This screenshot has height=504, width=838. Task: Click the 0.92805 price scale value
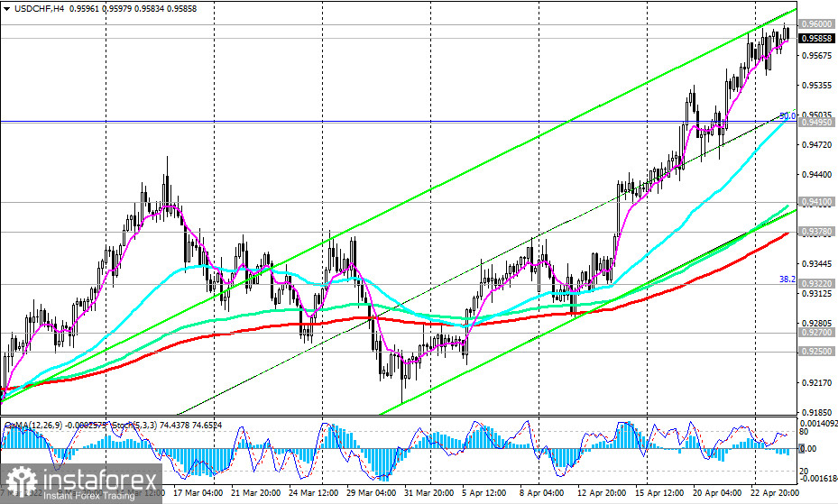click(x=817, y=323)
